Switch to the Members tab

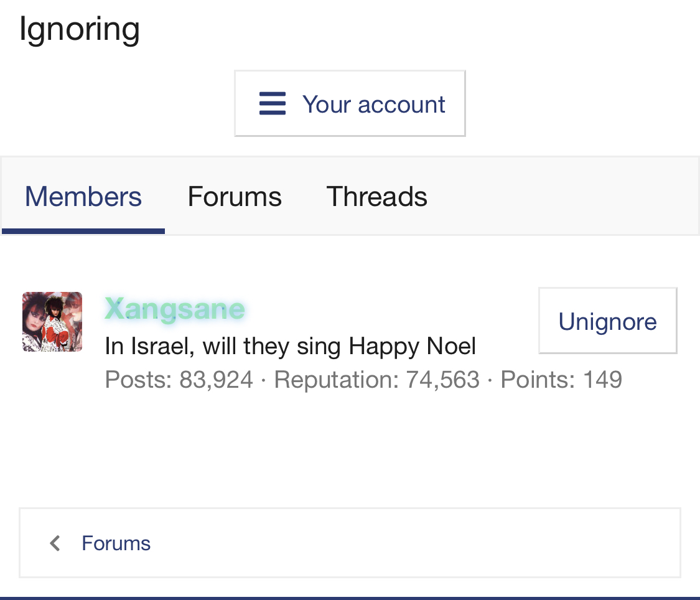(x=83, y=197)
